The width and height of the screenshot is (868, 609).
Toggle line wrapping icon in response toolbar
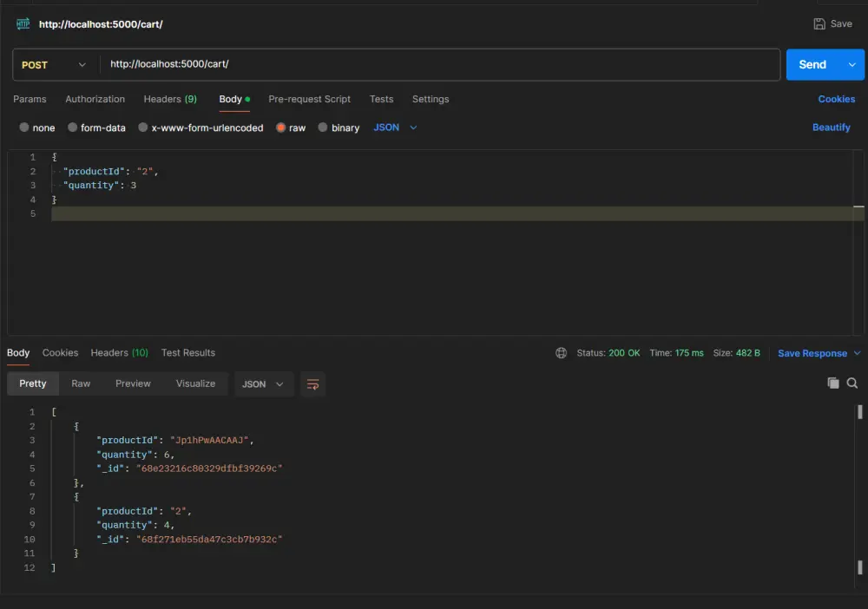click(x=312, y=383)
